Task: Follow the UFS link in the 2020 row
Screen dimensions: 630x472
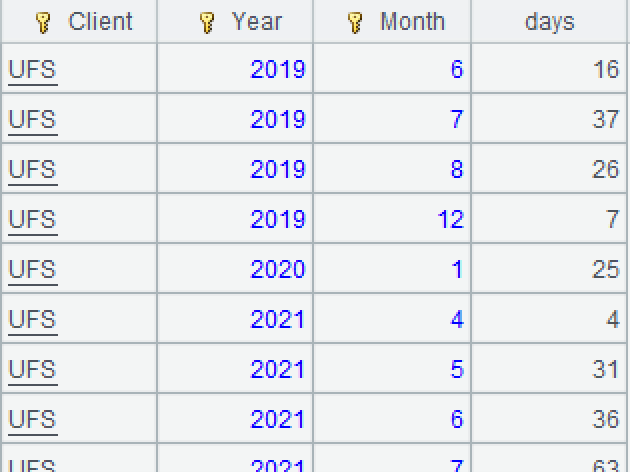Action: click(x=32, y=269)
